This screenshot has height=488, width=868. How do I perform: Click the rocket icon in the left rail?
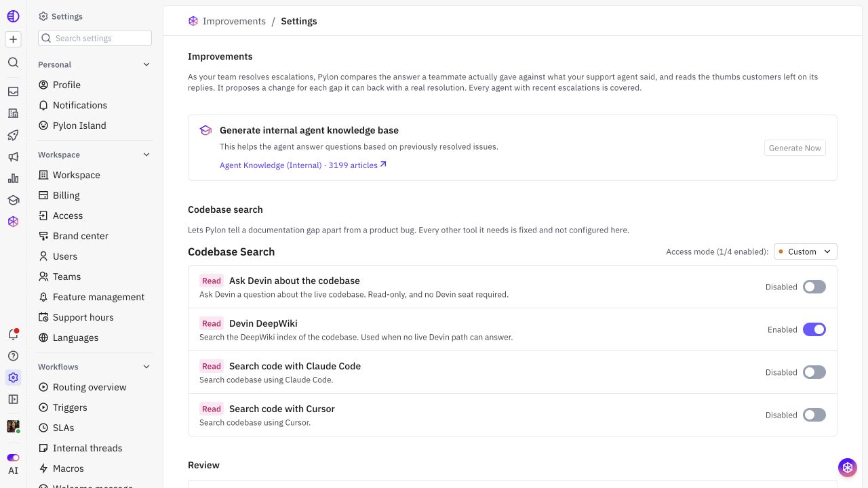tap(13, 135)
